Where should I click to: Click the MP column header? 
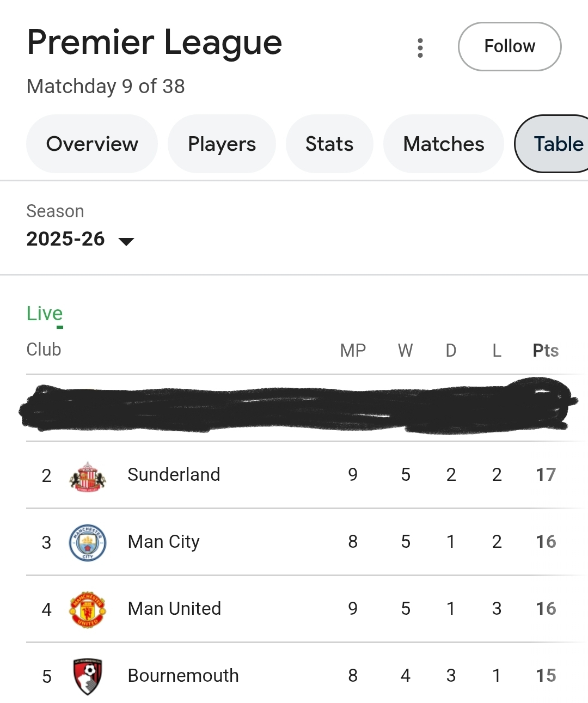click(353, 351)
